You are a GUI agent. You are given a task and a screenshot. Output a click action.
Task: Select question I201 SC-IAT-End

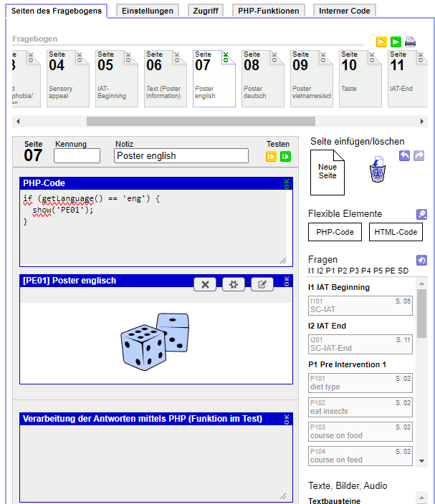[360, 344]
